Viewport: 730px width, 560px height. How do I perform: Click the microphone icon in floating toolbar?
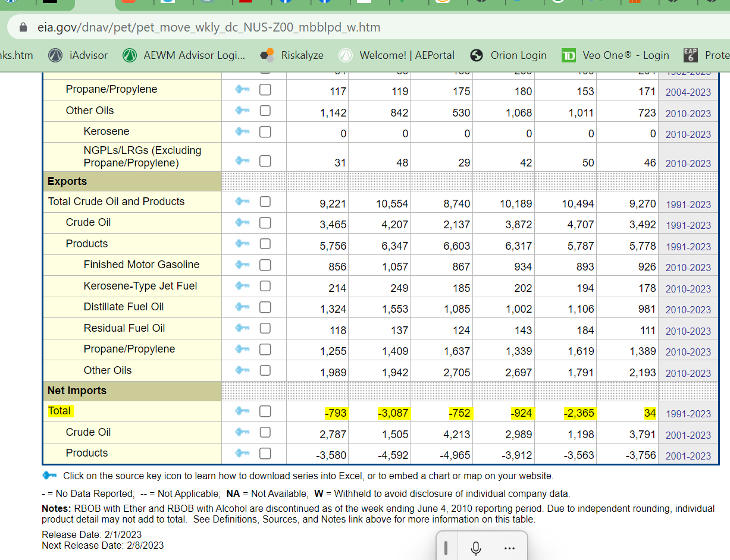[475, 548]
